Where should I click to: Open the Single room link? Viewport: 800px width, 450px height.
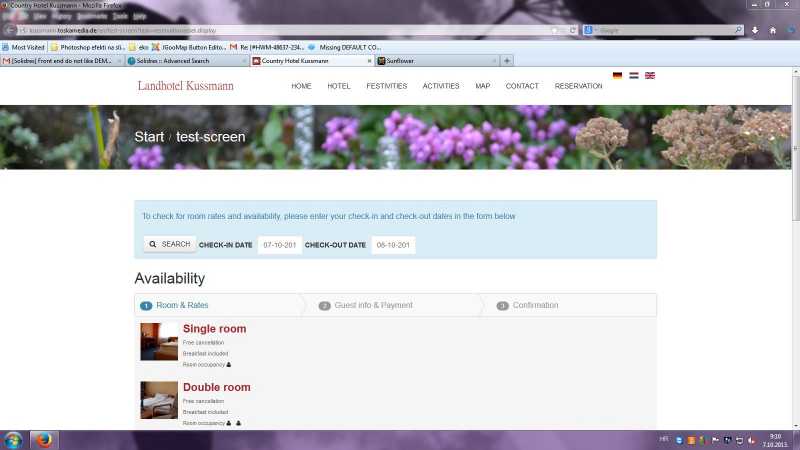pyautogui.click(x=214, y=329)
